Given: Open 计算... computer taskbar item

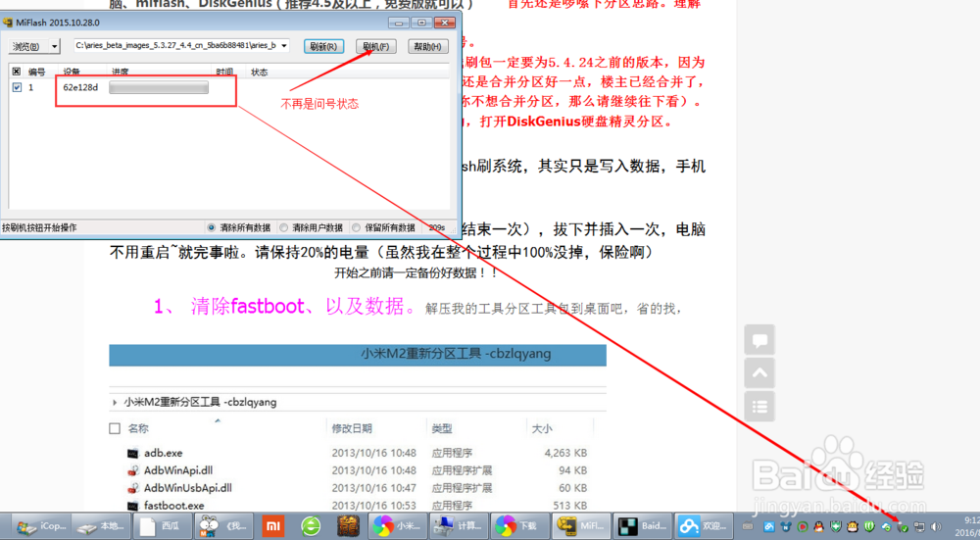Looking at the screenshot, I should point(459,526).
